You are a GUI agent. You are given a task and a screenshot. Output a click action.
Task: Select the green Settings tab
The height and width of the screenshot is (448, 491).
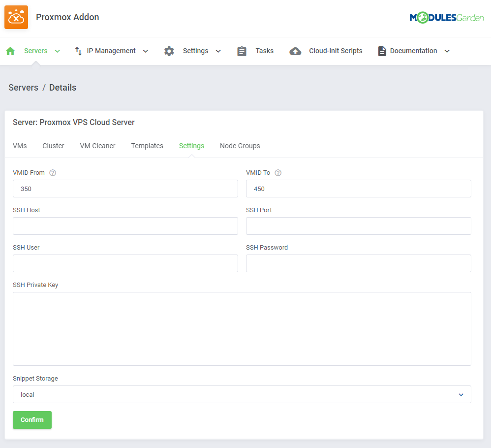(192, 146)
